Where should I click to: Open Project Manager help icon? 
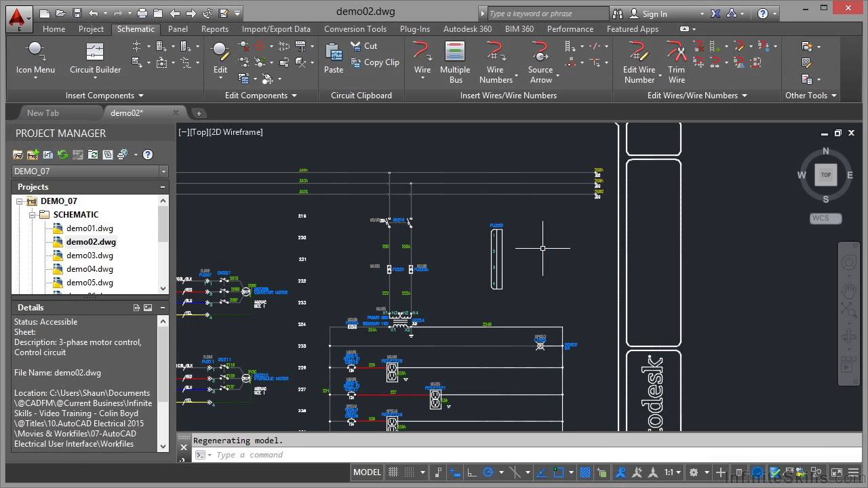(x=148, y=155)
